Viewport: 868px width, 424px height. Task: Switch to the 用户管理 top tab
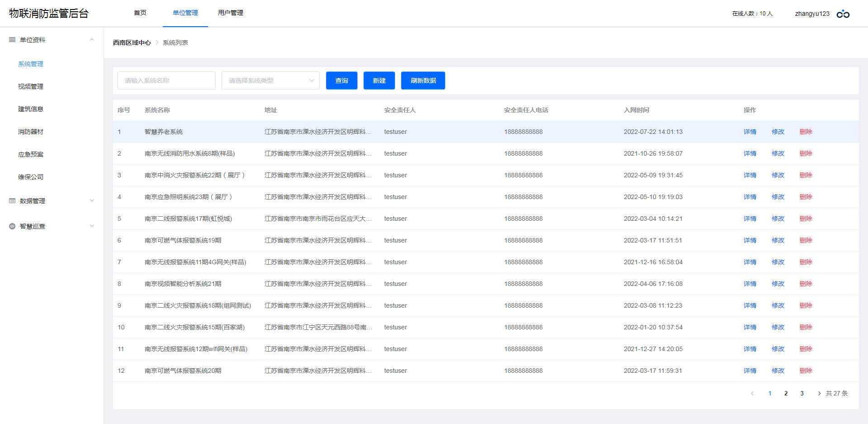tap(231, 13)
